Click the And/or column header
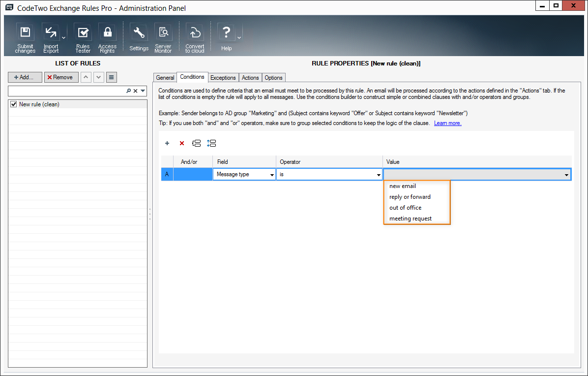This screenshot has width=588, height=376. (193, 162)
